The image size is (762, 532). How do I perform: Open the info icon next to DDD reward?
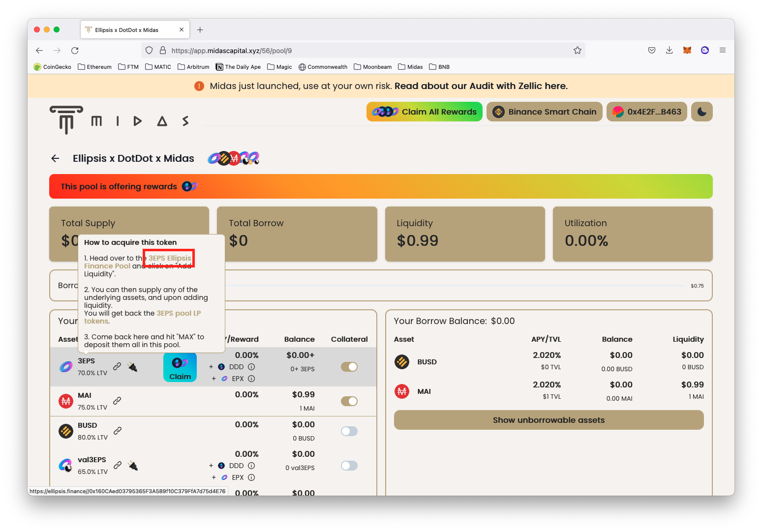[251, 367]
